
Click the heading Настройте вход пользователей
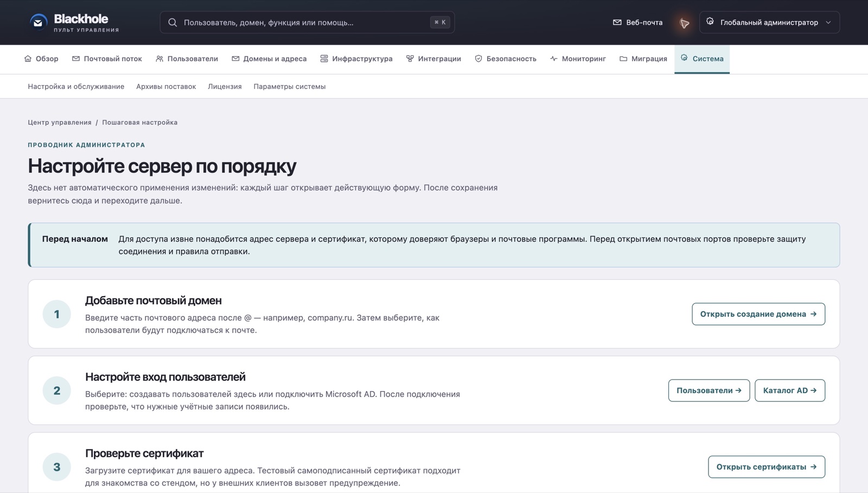pos(165,377)
